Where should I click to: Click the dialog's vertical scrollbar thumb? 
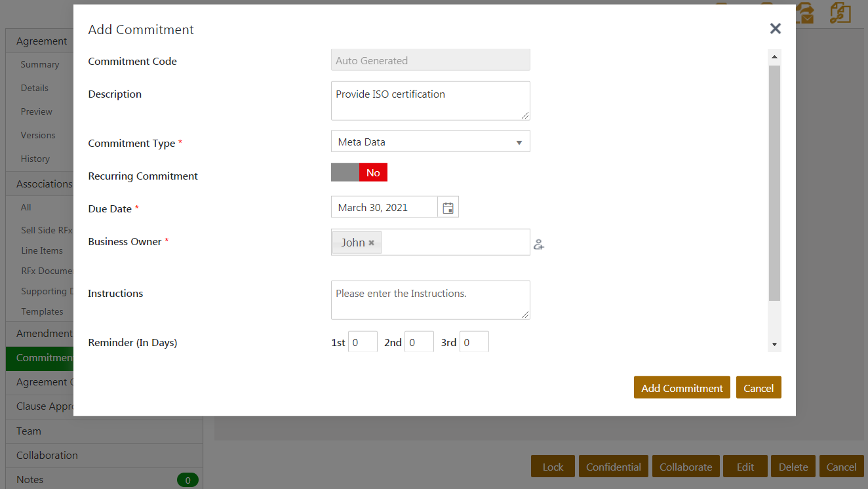774,184
